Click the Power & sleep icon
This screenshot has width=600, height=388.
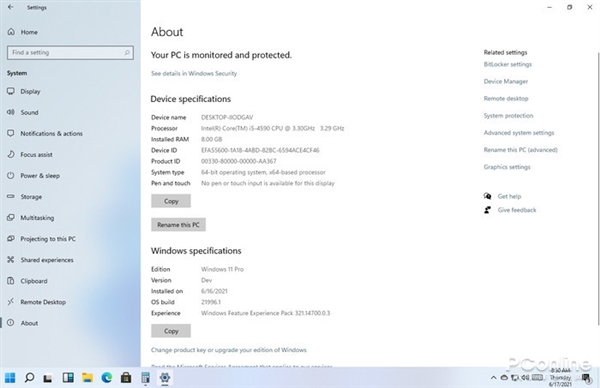coord(11,176)
